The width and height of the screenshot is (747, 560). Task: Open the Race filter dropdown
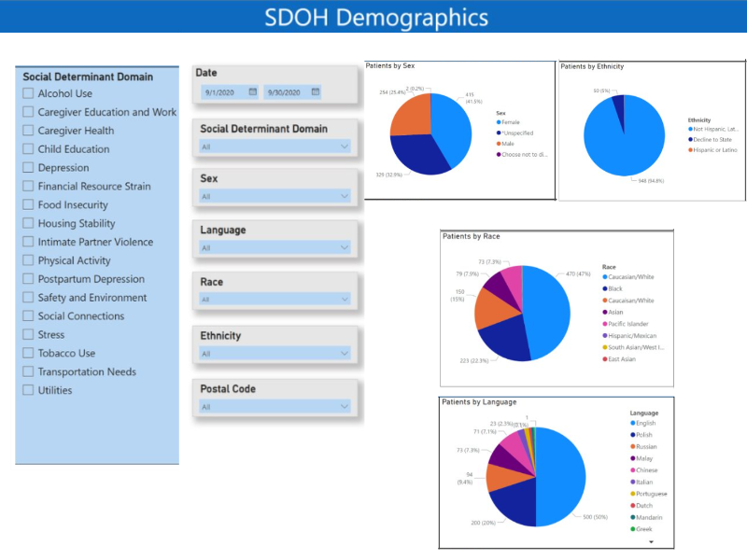click(x=344, y=300)
